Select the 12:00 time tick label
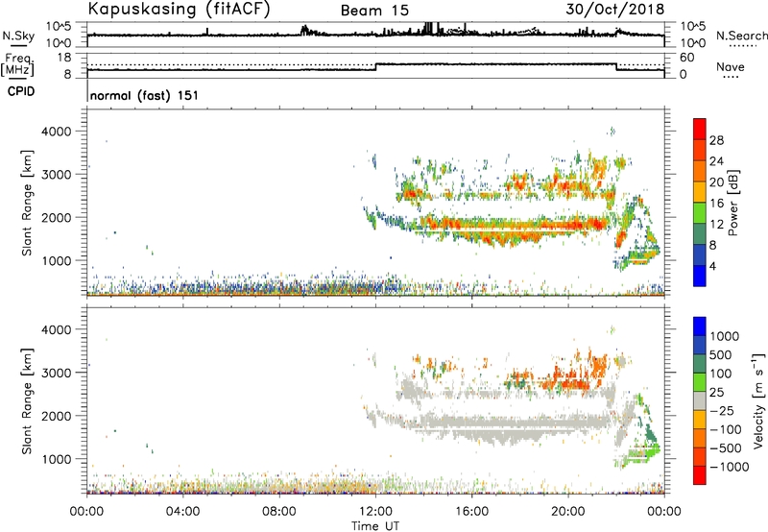 [375, 512]
